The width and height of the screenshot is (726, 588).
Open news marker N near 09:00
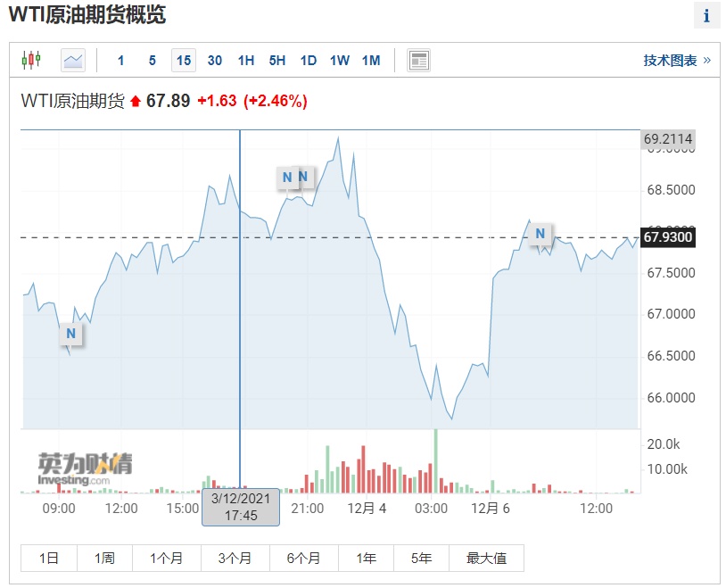pos(71,334)
